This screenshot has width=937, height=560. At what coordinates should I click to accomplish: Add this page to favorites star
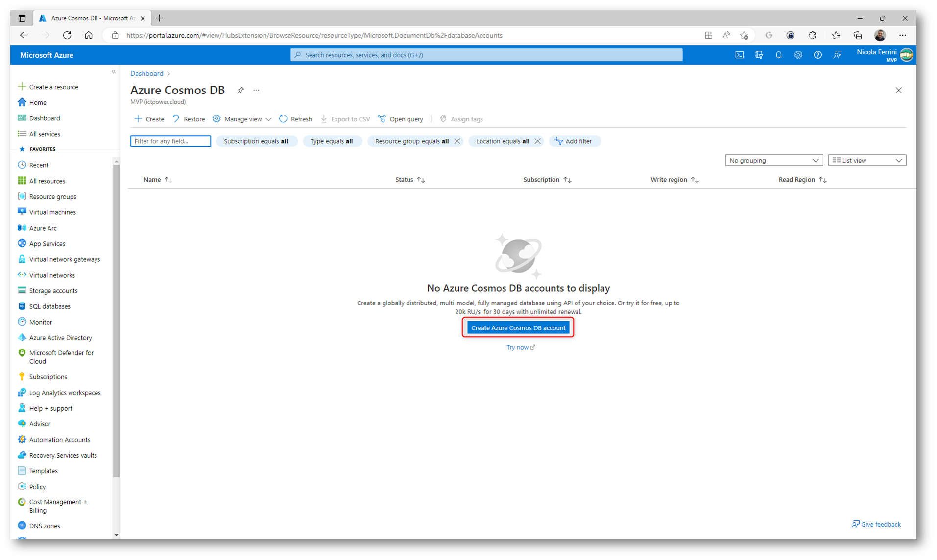744,35
